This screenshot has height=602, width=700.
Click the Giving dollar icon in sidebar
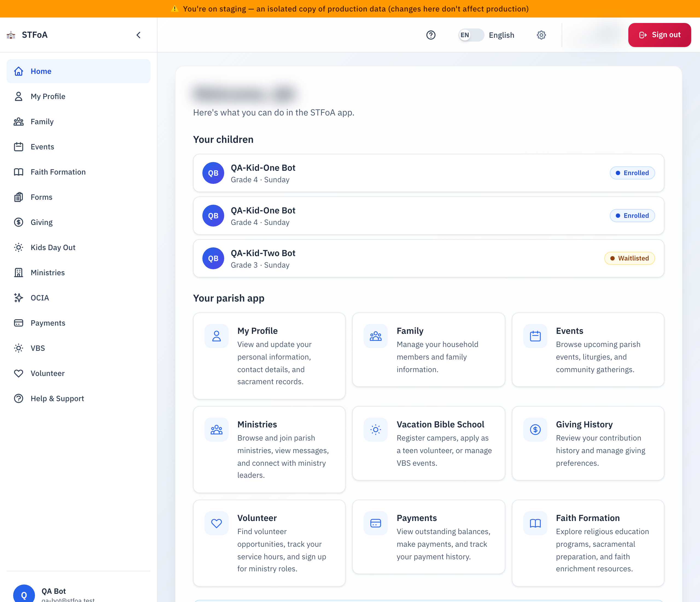[x=19, y=222]
